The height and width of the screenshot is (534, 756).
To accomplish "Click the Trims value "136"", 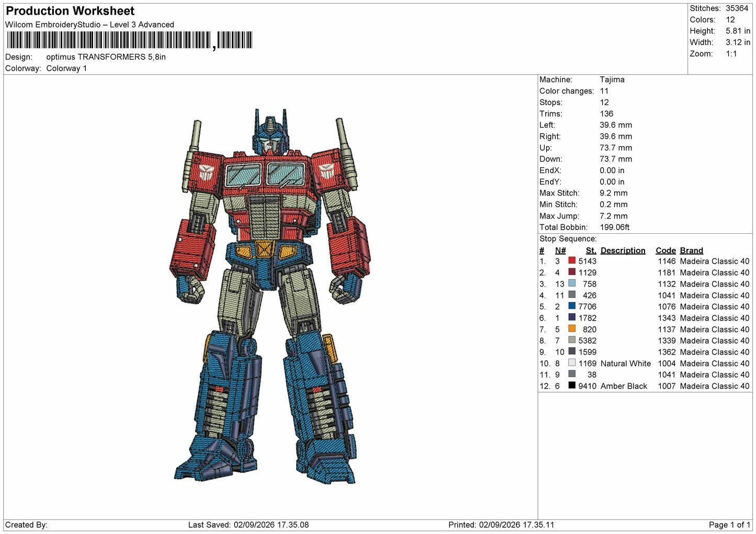I will click(x=607, y=113).
